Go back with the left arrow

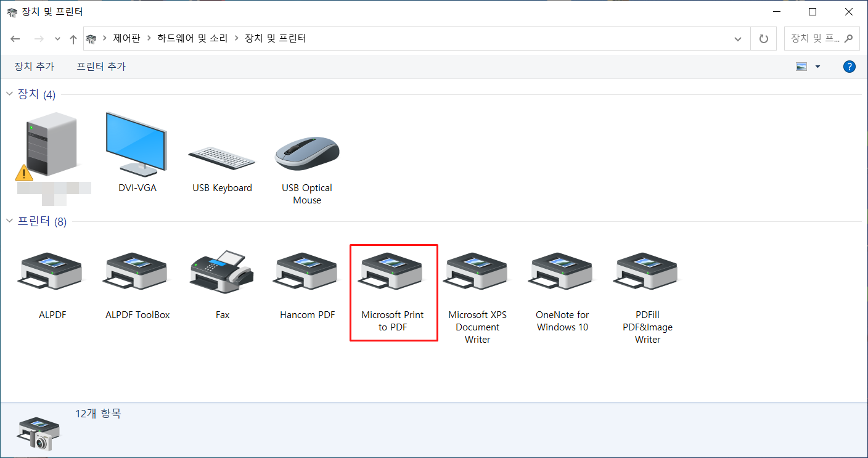tap(15, 39)
